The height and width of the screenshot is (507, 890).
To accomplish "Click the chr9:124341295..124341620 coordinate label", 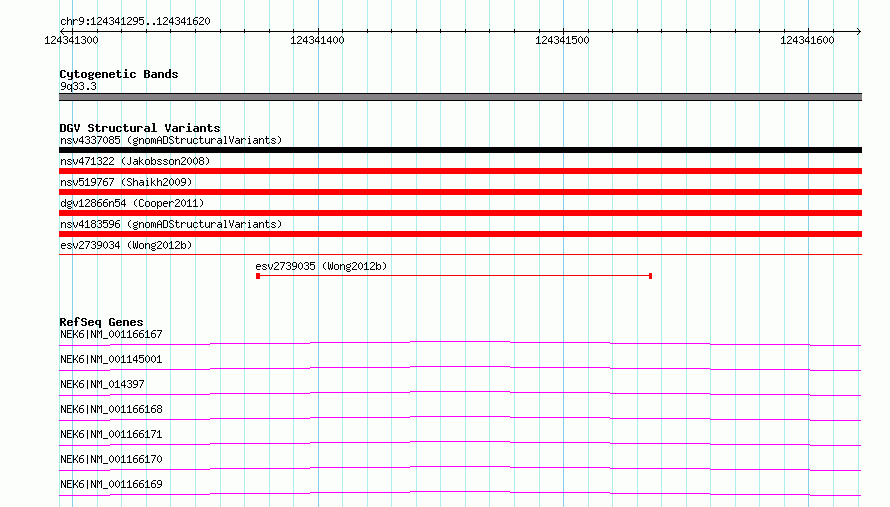I will tap(135, 21).
